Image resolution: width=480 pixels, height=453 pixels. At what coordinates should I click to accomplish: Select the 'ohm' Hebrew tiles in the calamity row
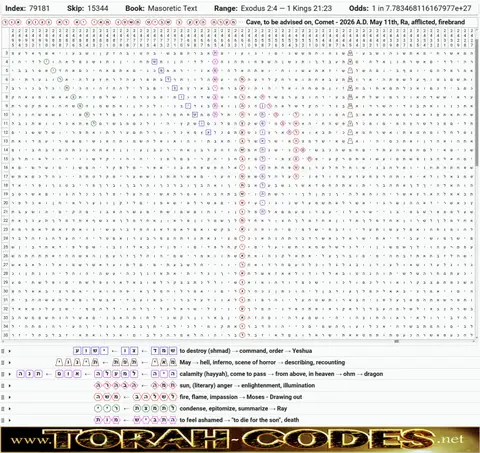point(68,374)
